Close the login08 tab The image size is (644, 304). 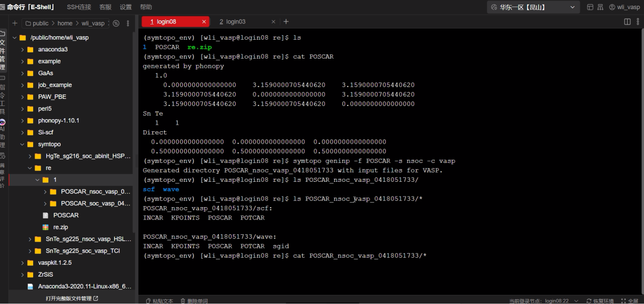point(204,22)
